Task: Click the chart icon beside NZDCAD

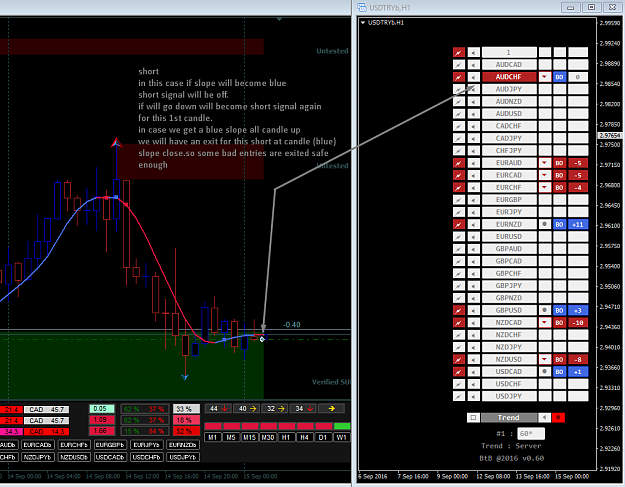Action: [459, 322]
